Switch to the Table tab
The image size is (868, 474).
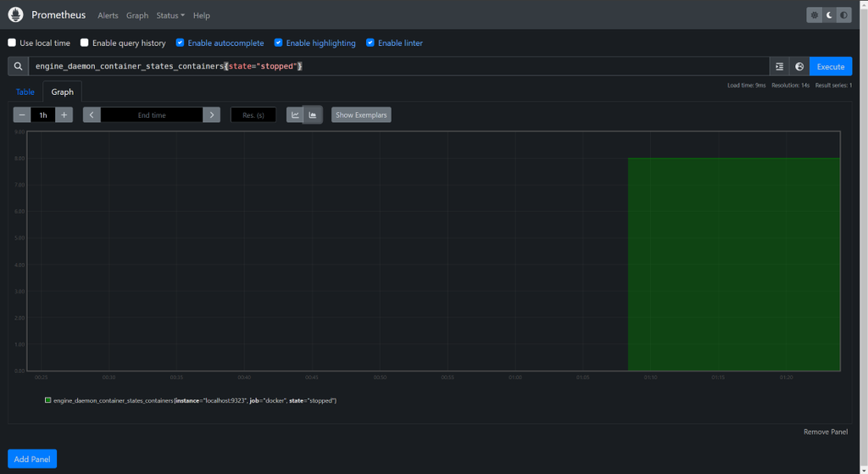point(25,92)
